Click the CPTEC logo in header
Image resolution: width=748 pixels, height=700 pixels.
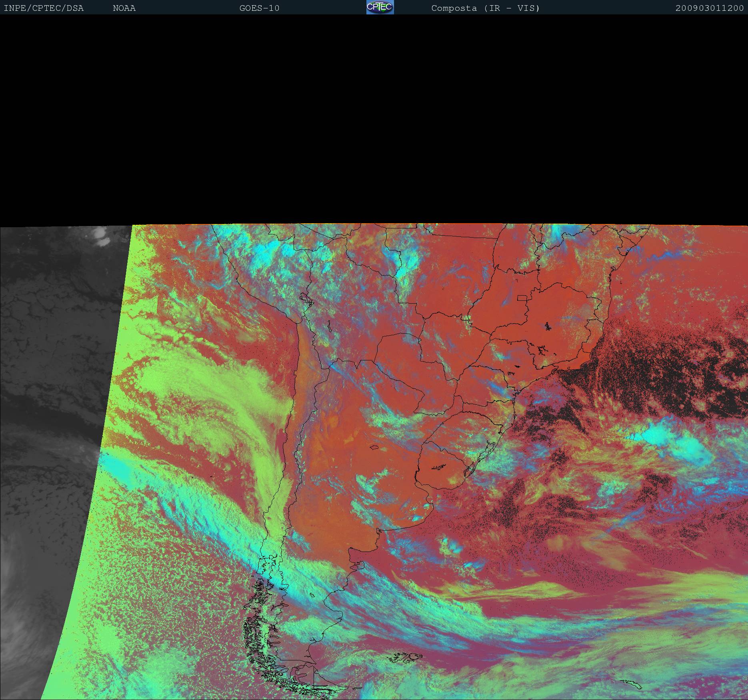[x=380, y=7]
